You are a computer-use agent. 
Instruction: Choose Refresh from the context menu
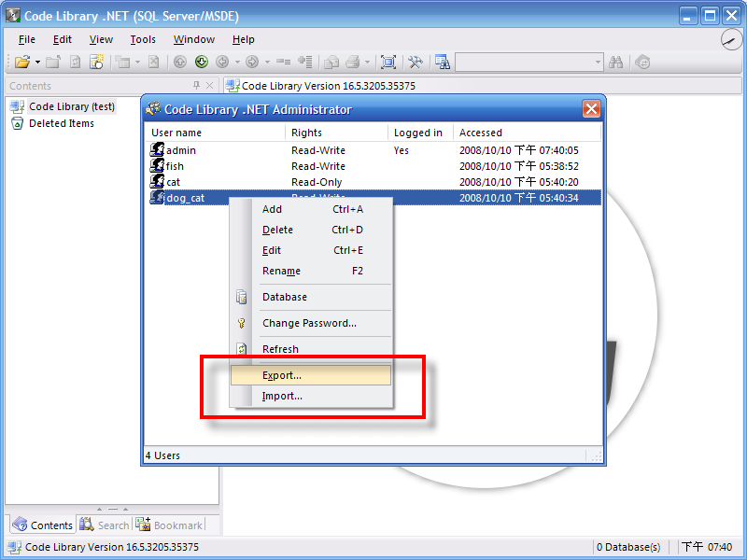[x=311, y=349]
